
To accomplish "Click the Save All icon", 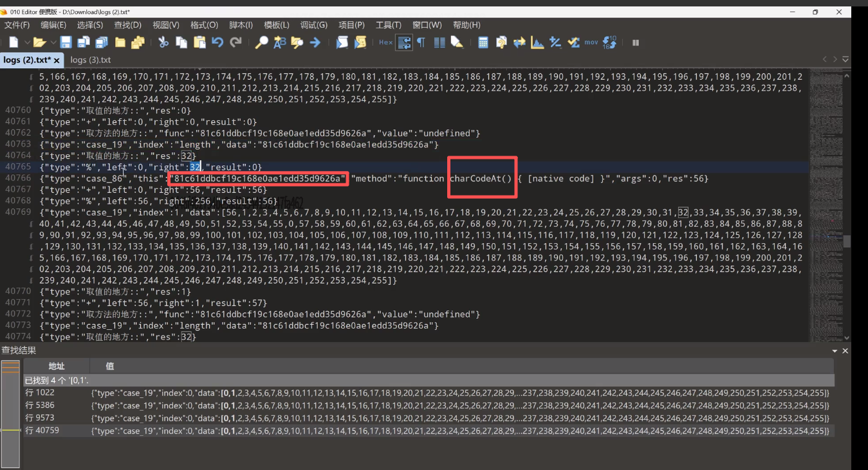I will pos(102,42).
